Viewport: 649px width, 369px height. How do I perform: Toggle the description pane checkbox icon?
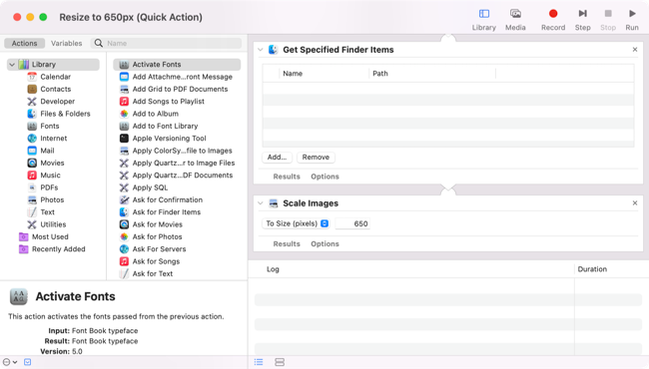(x=27, y=362)
